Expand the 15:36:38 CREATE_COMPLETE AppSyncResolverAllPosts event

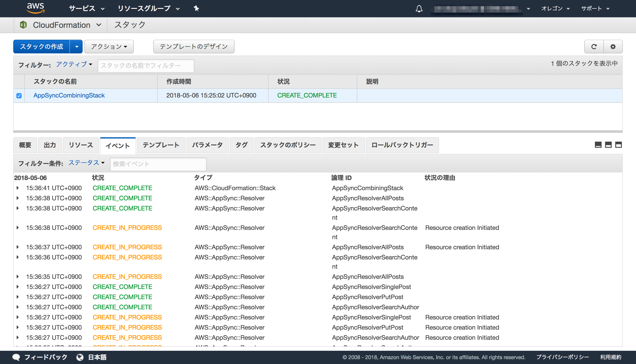point(17,198)
